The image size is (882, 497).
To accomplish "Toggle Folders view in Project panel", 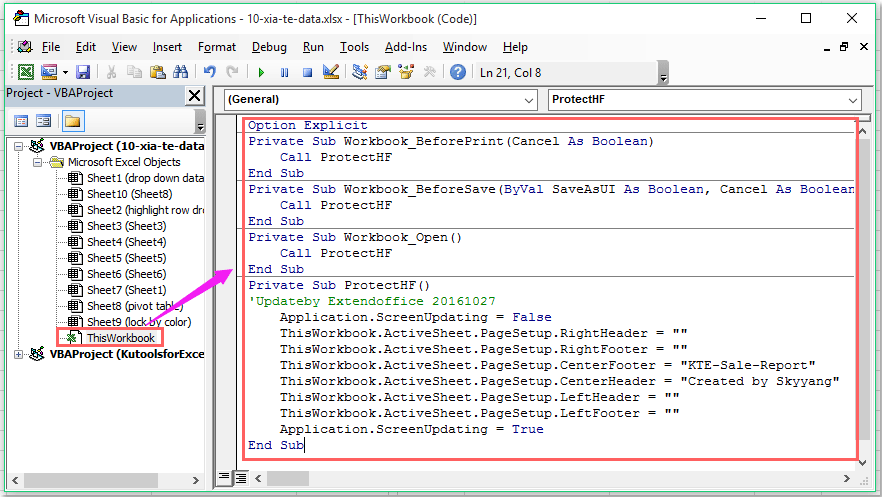I will [72, 121].
